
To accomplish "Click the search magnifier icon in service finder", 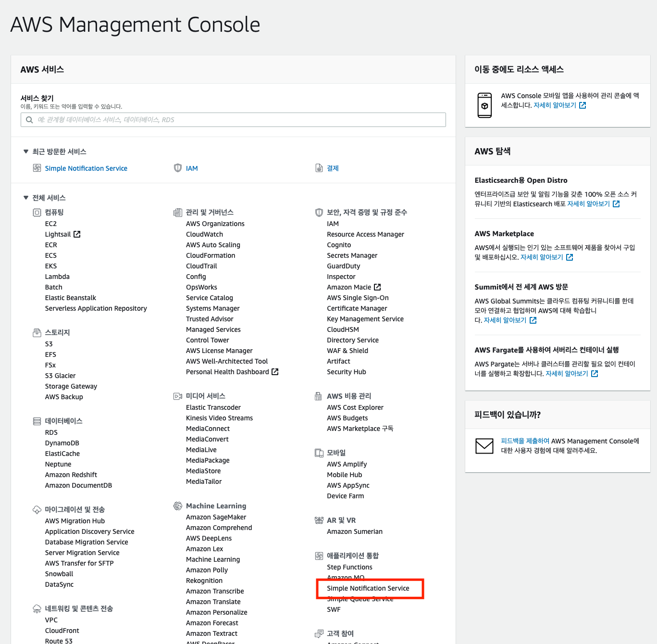I will coord(29,120).
